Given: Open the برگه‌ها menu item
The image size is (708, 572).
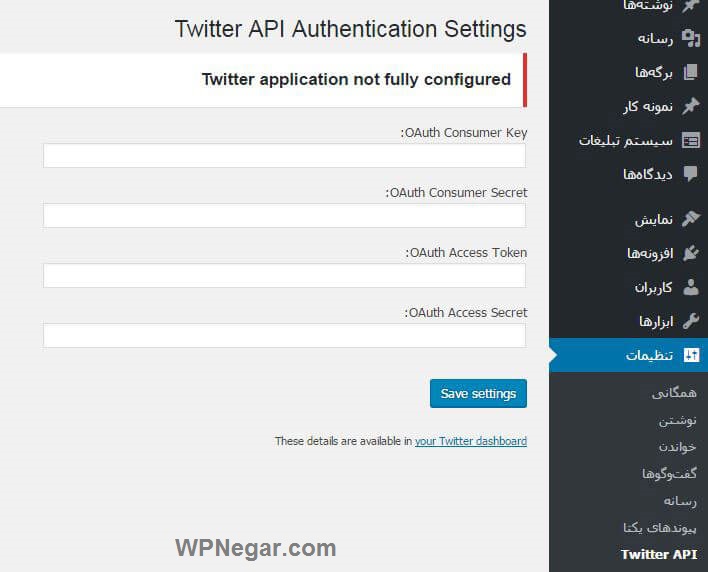Looking at the screenshot, I should coord(654,72).
